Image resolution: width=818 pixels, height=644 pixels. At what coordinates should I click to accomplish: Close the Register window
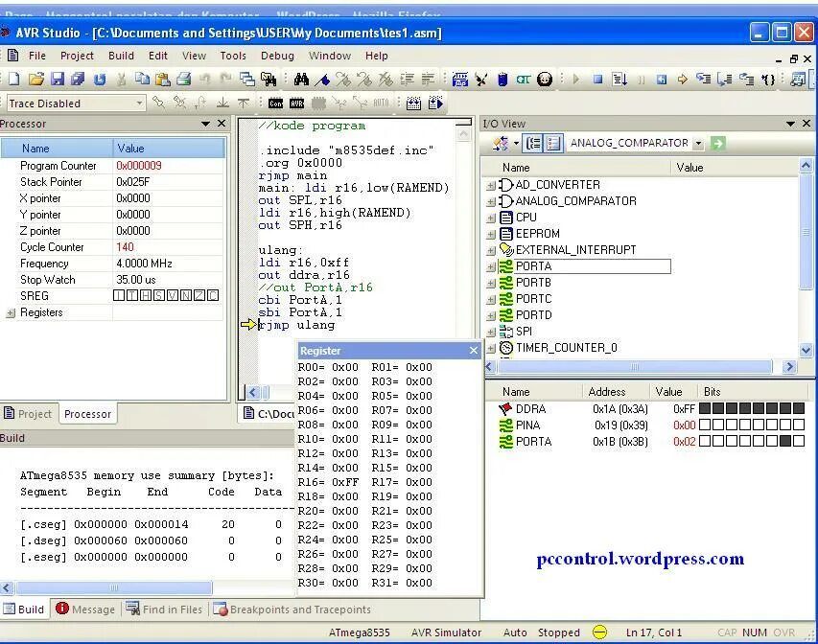[473, 351]
